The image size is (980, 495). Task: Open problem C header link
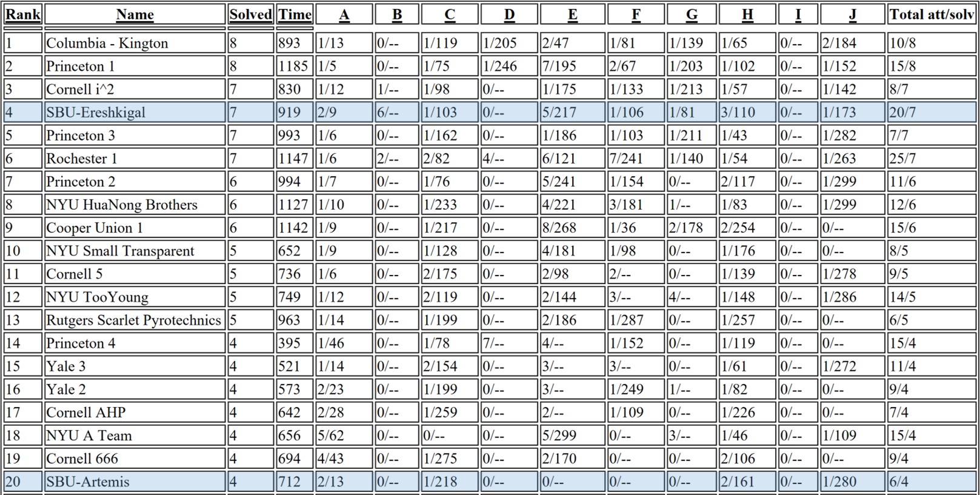coord(450,15)
